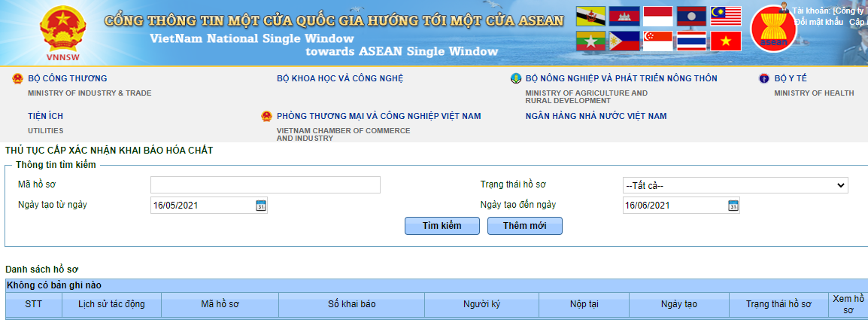
Task: Open the 'Bộ Y Tế' menu
Action: (791, 78)
